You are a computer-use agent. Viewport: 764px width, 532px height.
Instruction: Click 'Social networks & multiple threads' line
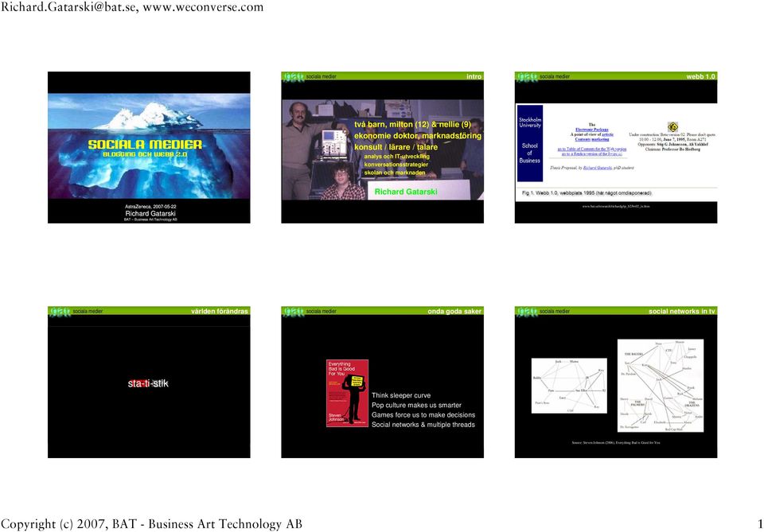coord(423,425)
